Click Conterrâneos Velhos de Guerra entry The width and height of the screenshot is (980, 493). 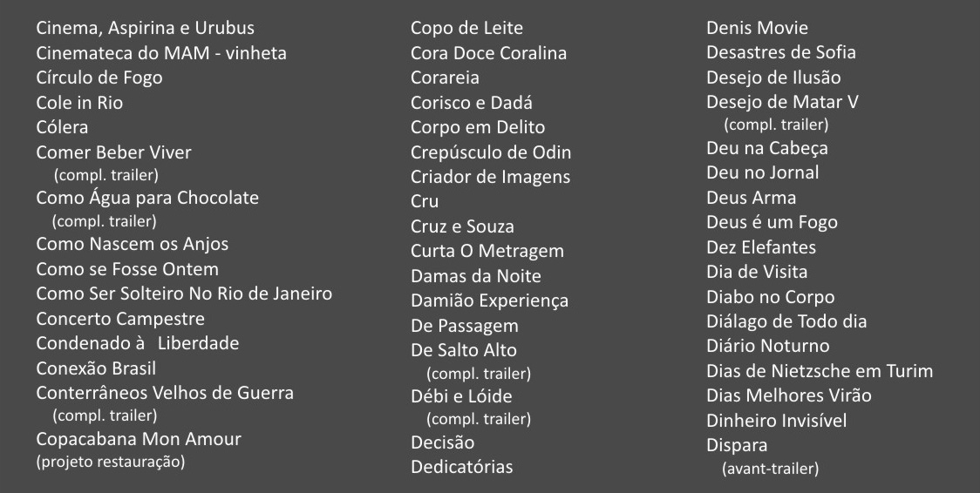165,393
